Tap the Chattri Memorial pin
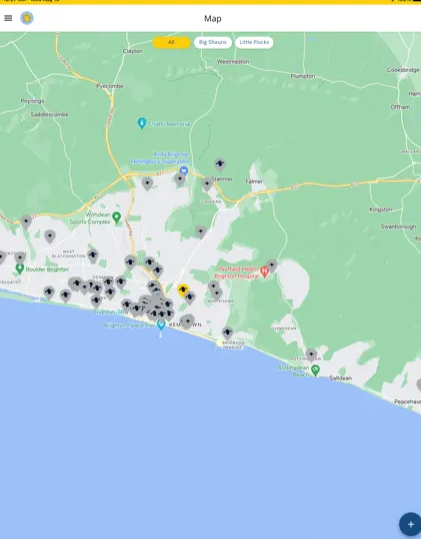This screenshot has height=539, width=421. tap(142, 123)
